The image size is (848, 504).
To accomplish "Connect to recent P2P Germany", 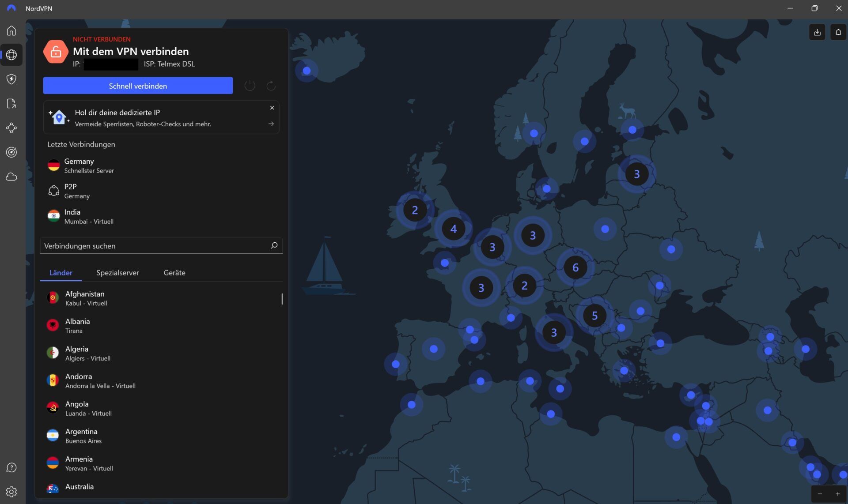I will (x=161, y=191).
